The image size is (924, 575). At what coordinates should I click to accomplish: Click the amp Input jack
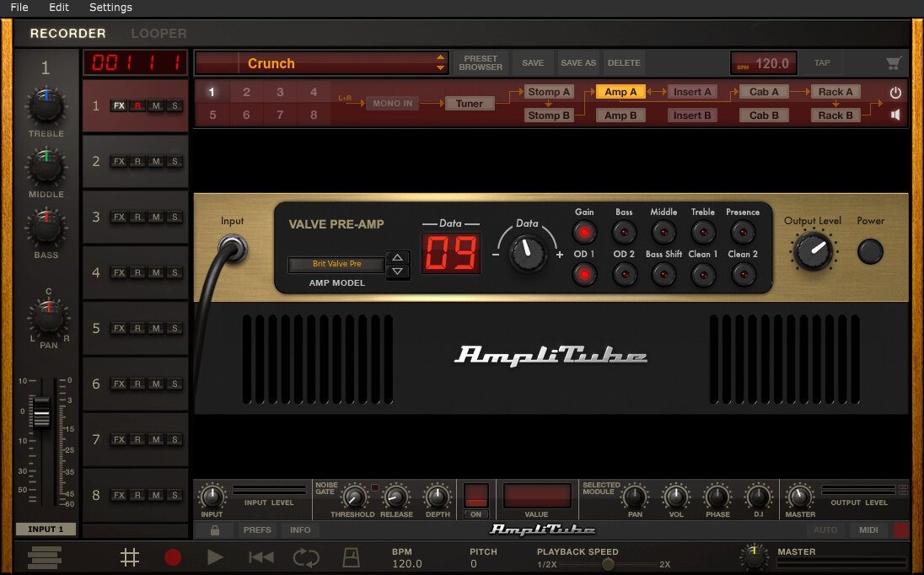[x=232, y=247]
